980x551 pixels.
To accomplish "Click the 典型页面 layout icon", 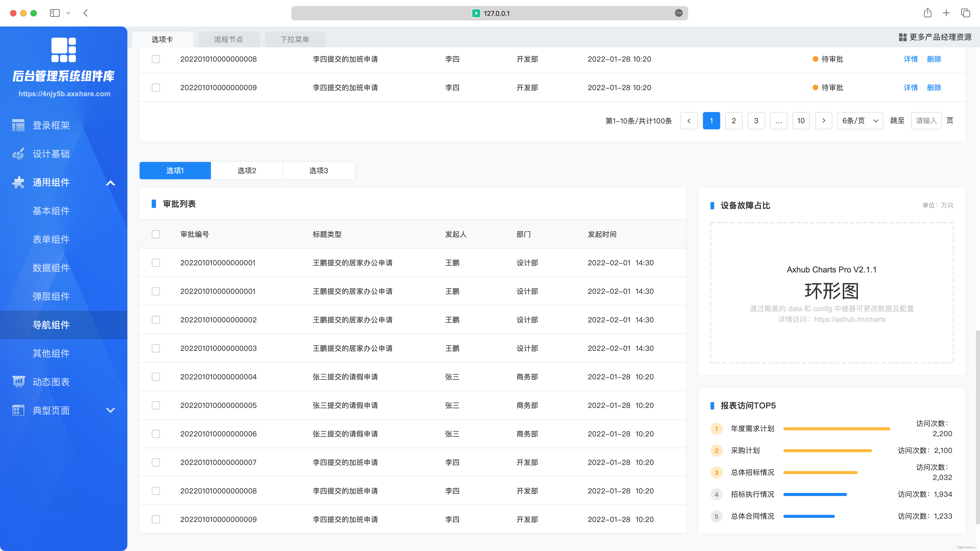I will click(18, 410).
